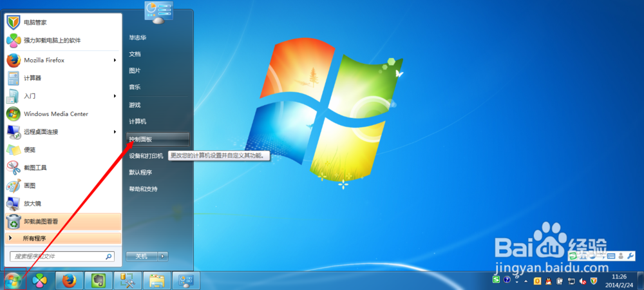Click user account icon on IME bar
The height and width of the screenshot is (290, 644).
(x=621, y=256)
